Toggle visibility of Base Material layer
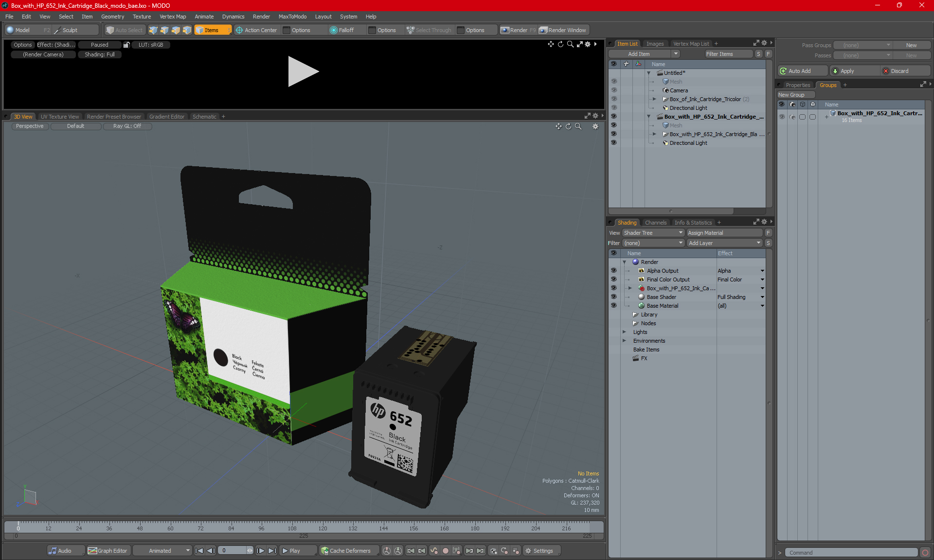Screen dimensions: 934x560 [614, 306]
